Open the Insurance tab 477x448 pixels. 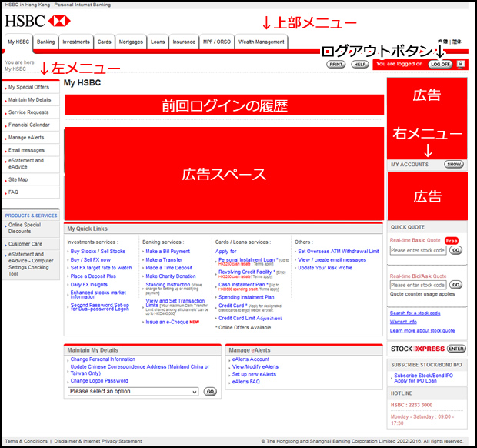(x=184, y=42)
